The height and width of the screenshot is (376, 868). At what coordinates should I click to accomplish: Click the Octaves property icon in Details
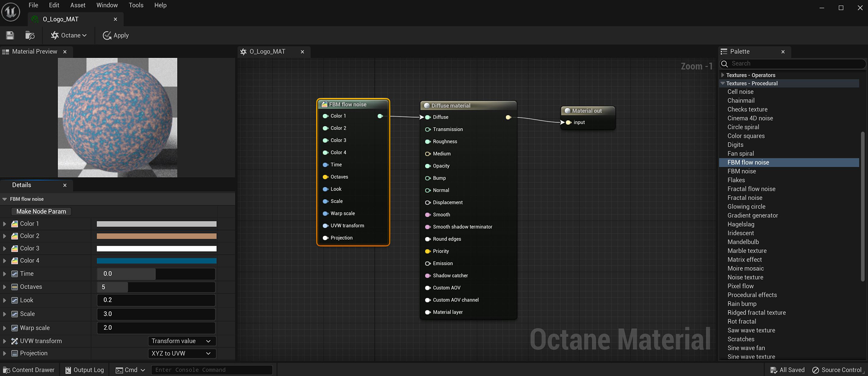[15, 287]
